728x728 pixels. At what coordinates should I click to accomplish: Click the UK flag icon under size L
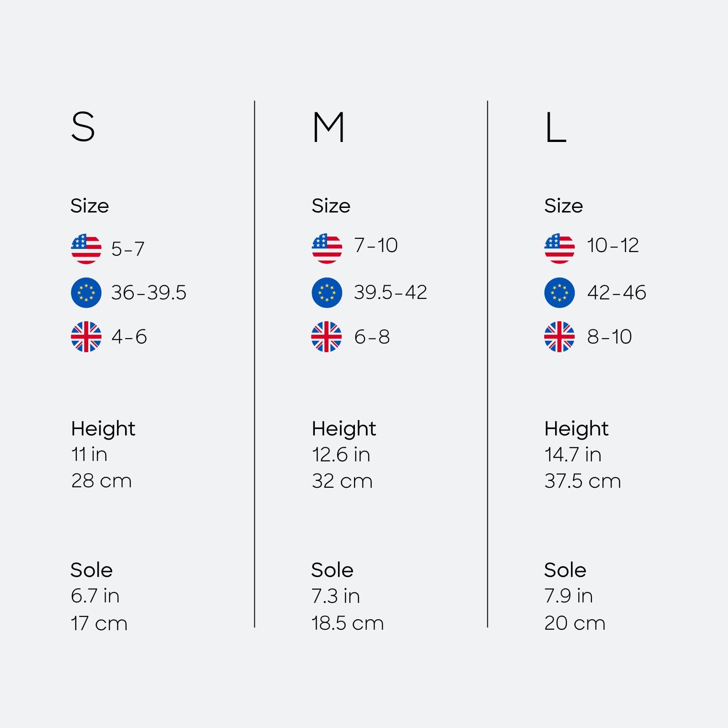tap(559, 337)
